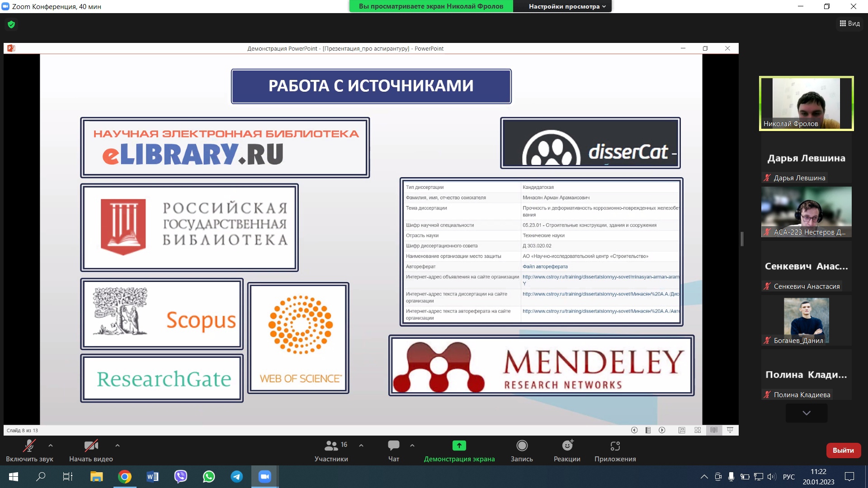
Task: Open the volume tray icon
Action: pos(772,477)
